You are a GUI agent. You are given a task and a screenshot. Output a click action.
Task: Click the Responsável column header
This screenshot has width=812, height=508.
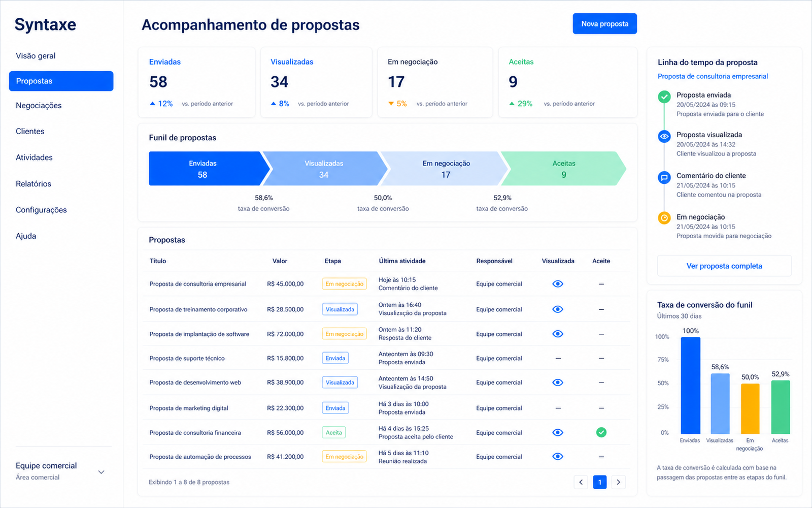click(494, 261)
